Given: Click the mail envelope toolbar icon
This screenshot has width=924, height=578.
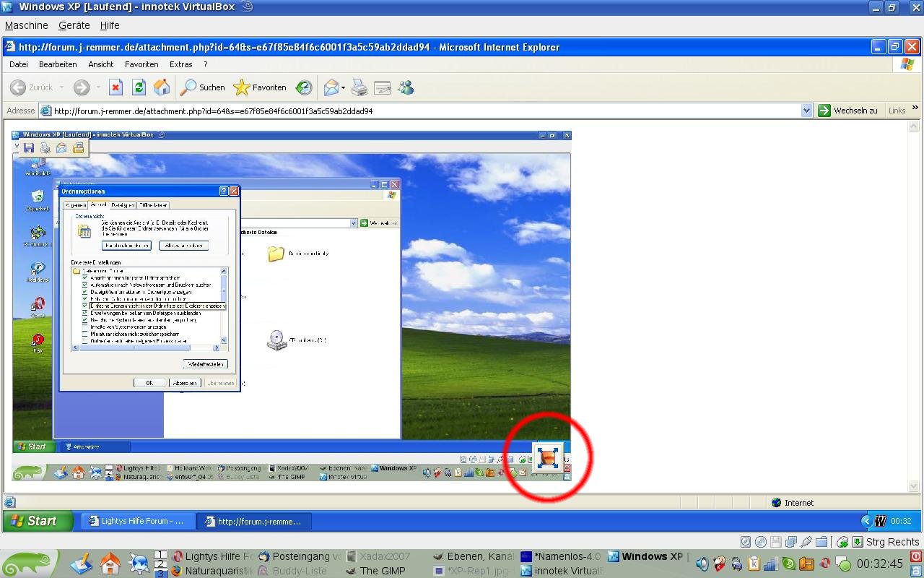Looking at the screenshot, I should tap(331, 87).
